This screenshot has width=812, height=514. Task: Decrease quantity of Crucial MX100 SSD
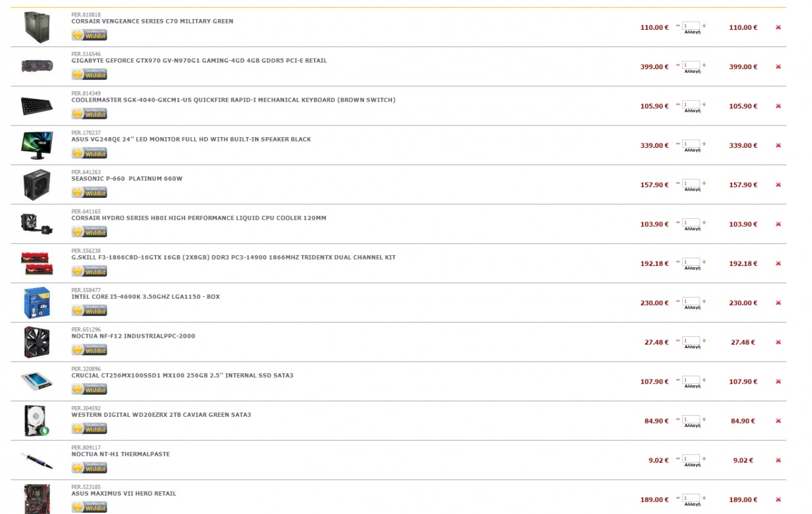point(678,379)
